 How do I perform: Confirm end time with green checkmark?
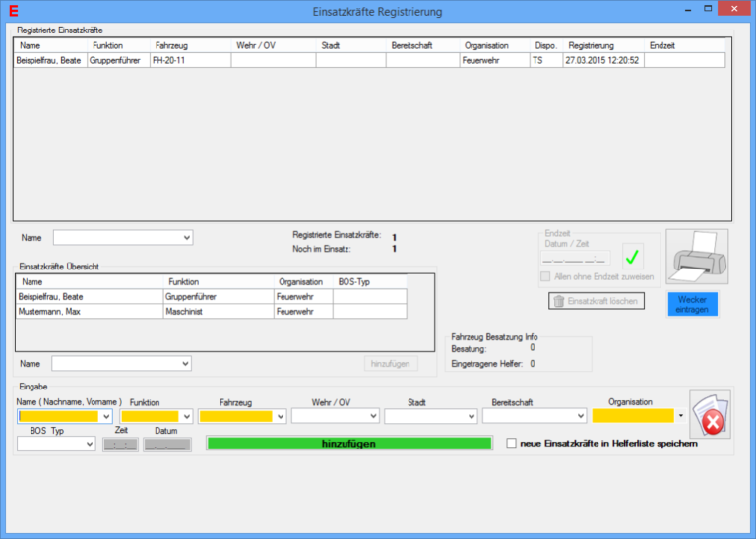(x=633, y=257)
